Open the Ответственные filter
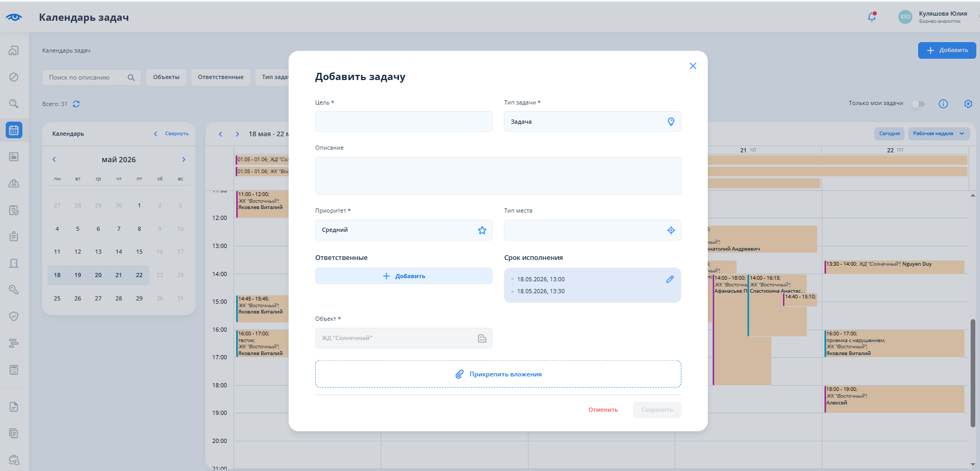980x471 pixels. point(221,77)
